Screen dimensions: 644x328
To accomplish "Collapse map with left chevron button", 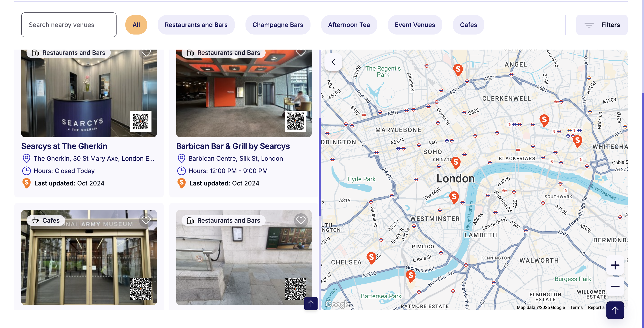I will point(333,62).
